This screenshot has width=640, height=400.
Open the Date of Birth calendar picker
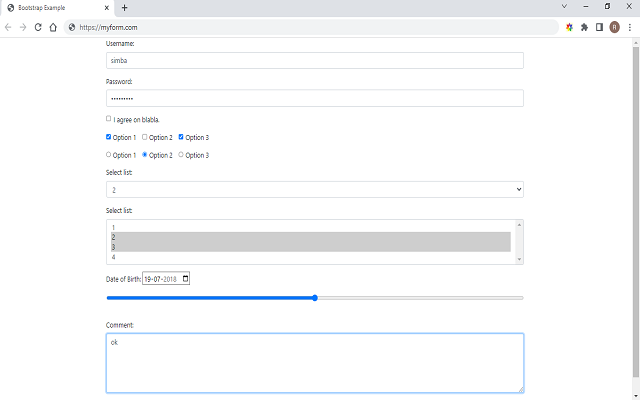pyautogui.click(x=185, y=278)
